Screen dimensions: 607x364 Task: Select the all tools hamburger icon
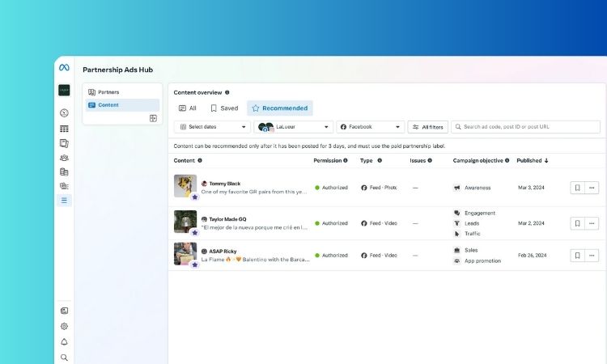coord(64,201)
